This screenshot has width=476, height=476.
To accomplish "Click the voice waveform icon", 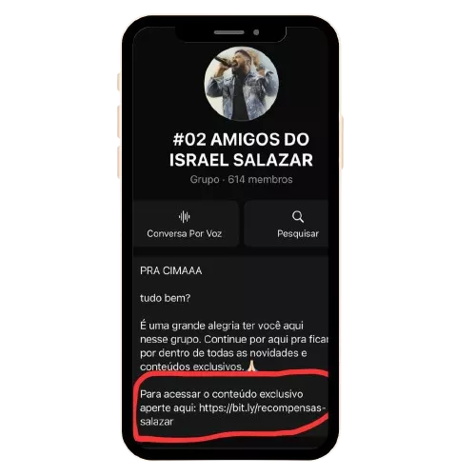I will click(x=184, y=217).
